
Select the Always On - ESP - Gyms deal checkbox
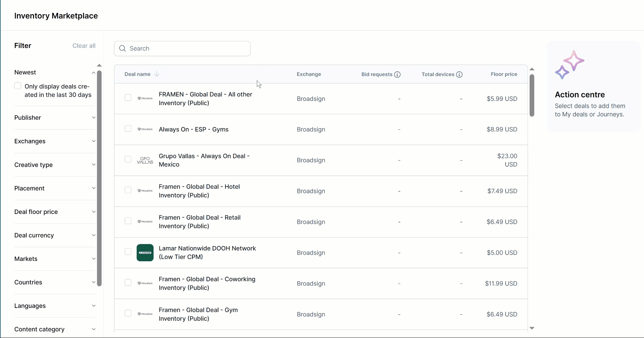click(128, 128)
